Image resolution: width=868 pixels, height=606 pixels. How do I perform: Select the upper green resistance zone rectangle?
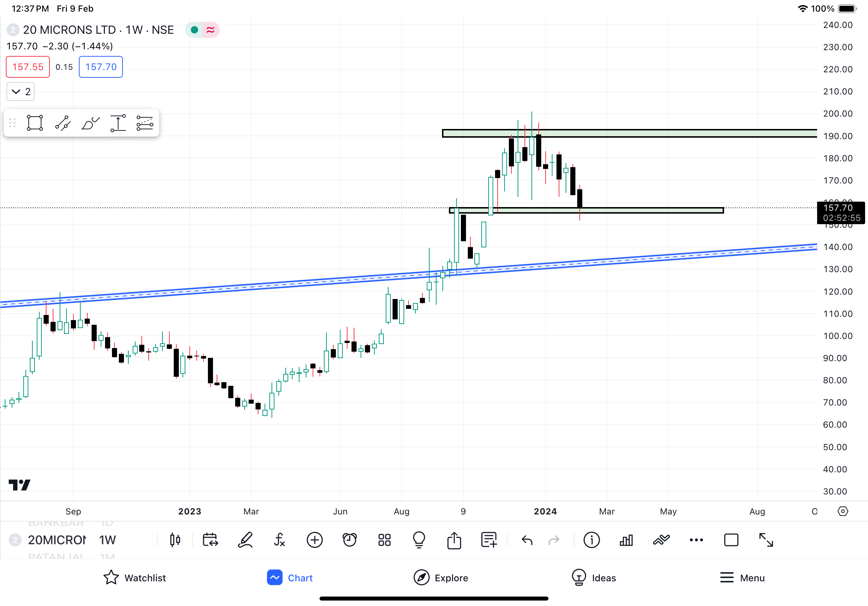[x=630, y=133]
